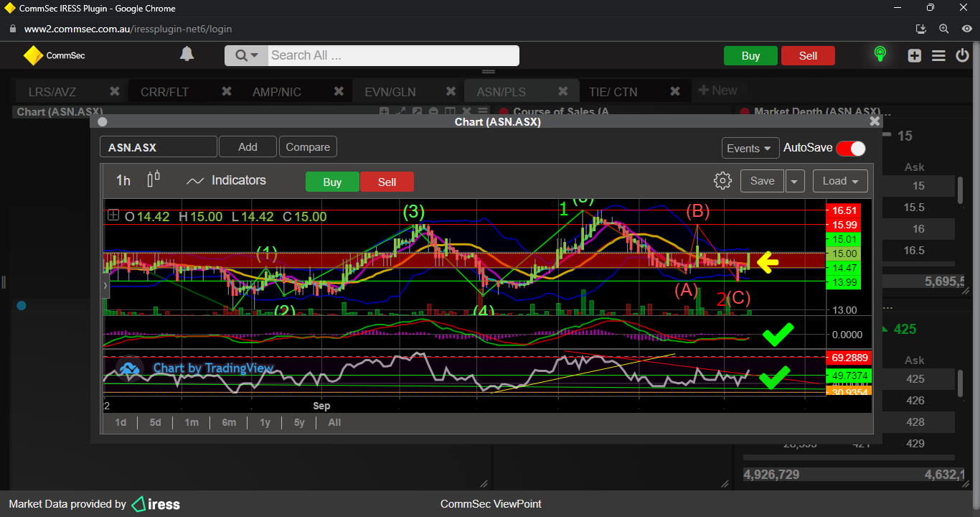
Task: Set chart range to 1d
Action: pyautogui.click(x=121, y=422)
